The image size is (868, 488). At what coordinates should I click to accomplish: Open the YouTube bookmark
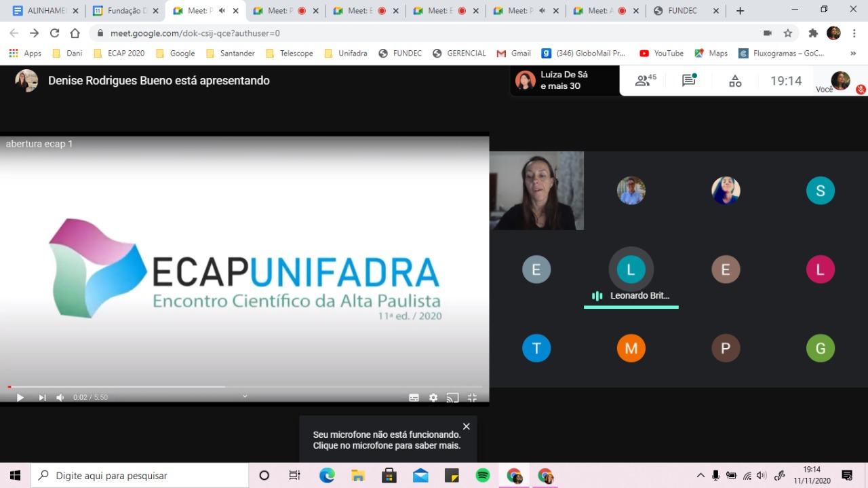coord(661,53)
